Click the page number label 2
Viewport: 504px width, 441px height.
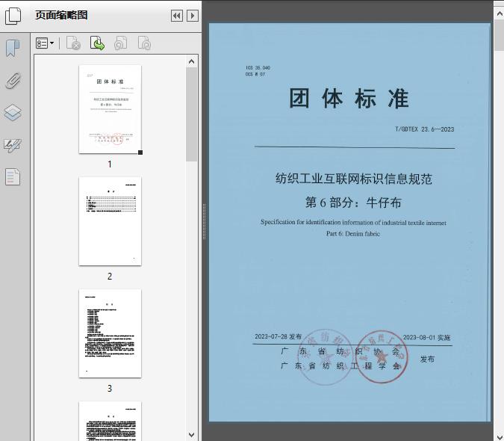click(x=110, y=277)
